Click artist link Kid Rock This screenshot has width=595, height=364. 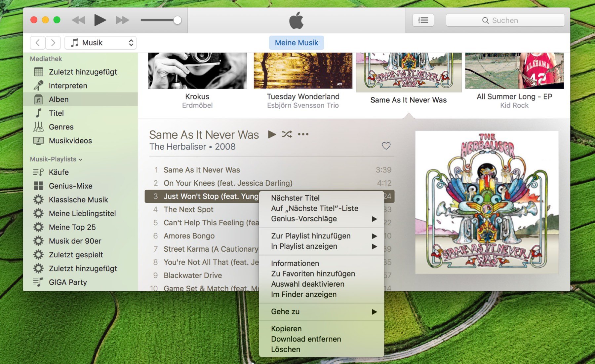514,105
